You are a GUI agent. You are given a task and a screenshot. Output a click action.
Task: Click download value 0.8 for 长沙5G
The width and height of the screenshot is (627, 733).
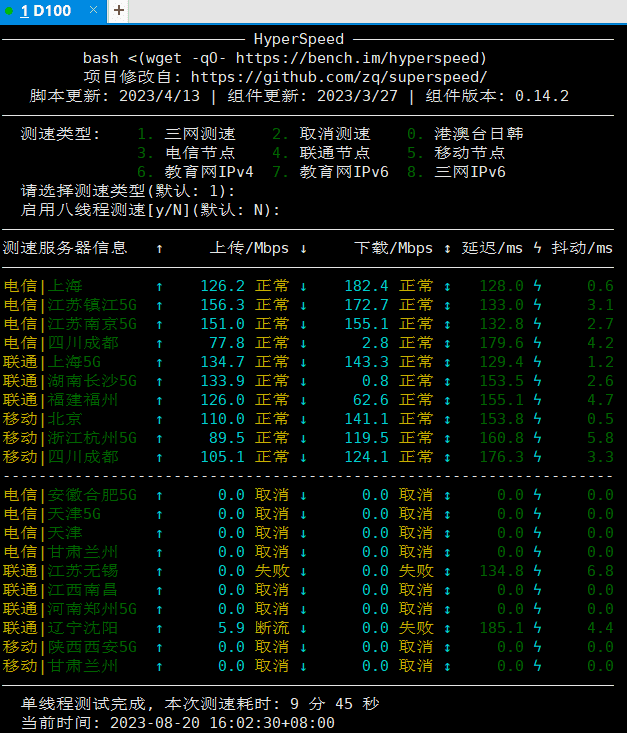pyautogui.click(x=375, y=381)
